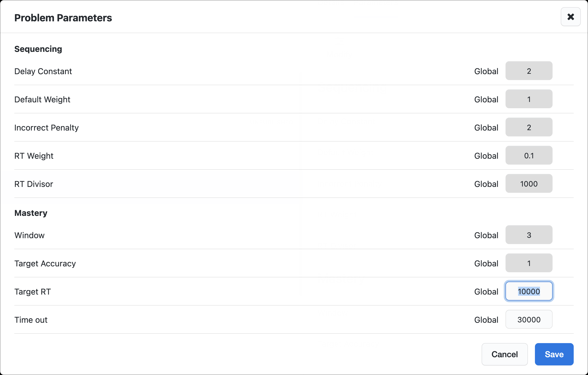Click the Target Accuracy value field
588x375 pixels.
click(x=529, y=263)
